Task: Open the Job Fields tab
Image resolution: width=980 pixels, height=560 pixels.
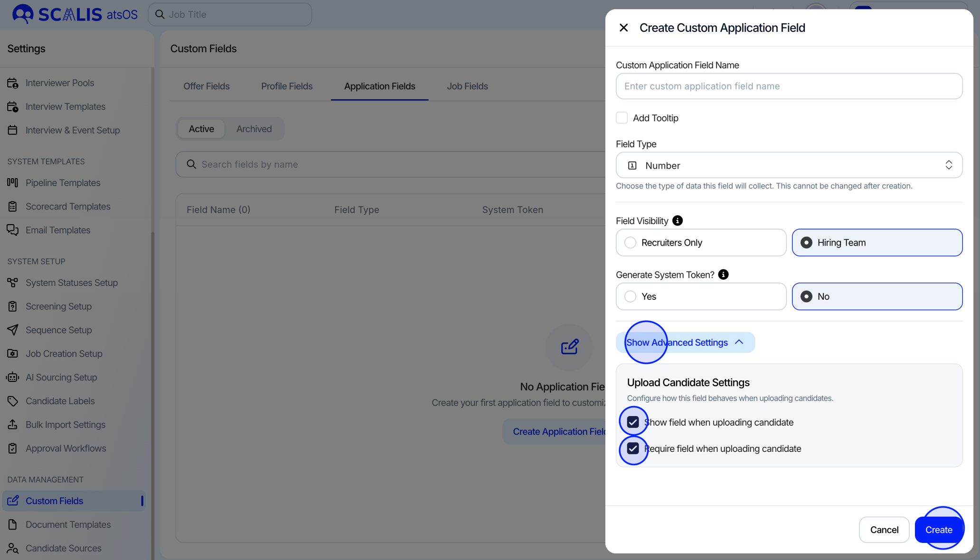Action: pyautogui.click(x=467, y=86)
